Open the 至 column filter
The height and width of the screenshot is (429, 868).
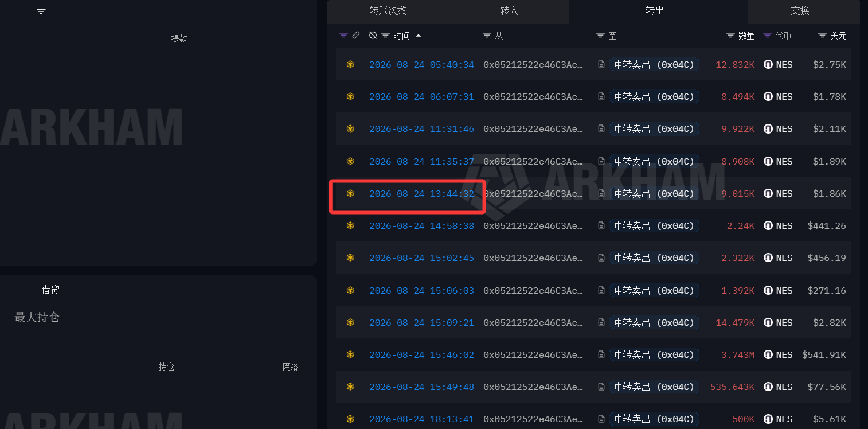601,36
